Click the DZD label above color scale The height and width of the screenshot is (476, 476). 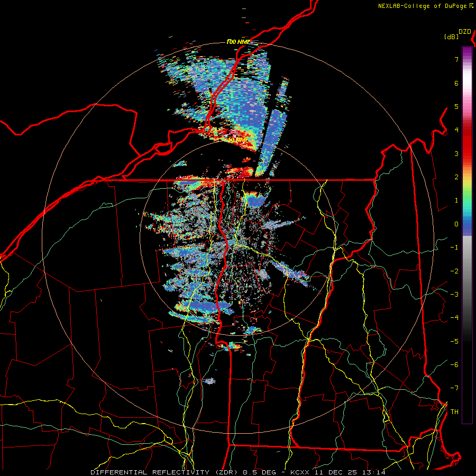click(x=465, y=32)
